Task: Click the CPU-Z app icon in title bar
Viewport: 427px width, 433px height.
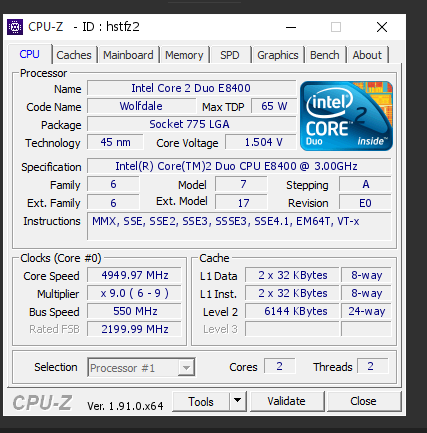Action: pyautogui.click(x=15, y=27)
